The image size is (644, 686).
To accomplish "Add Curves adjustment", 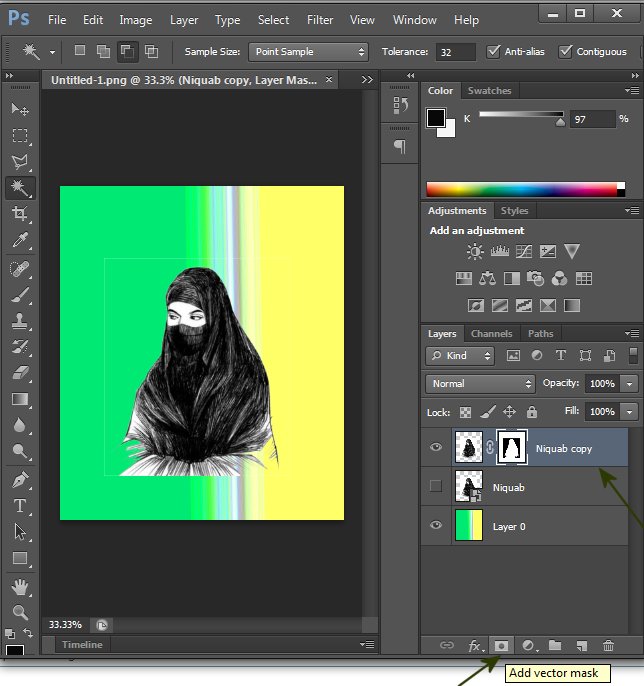I will click(x=524, y=252).
